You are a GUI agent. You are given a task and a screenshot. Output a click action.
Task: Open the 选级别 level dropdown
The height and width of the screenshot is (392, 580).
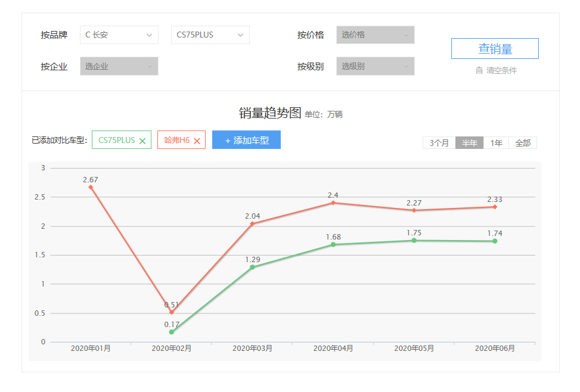[x=375, y=66]
